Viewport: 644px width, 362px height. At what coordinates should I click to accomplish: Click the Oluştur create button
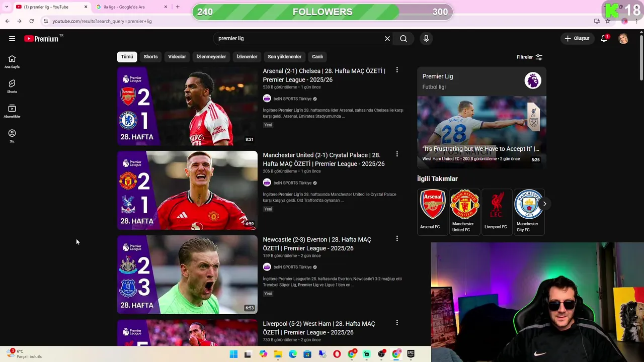[x=577, y=39]
